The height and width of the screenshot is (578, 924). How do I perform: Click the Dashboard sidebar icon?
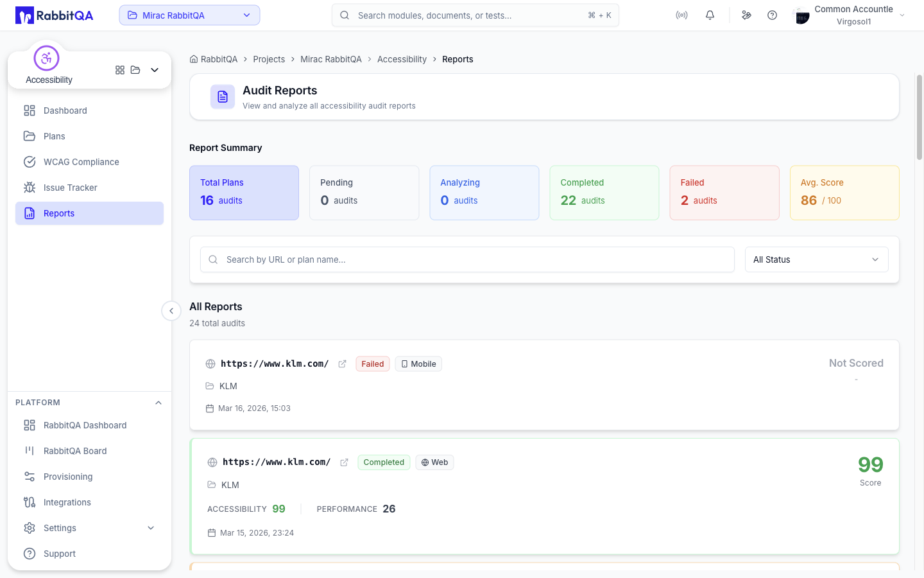coord(30,110)
